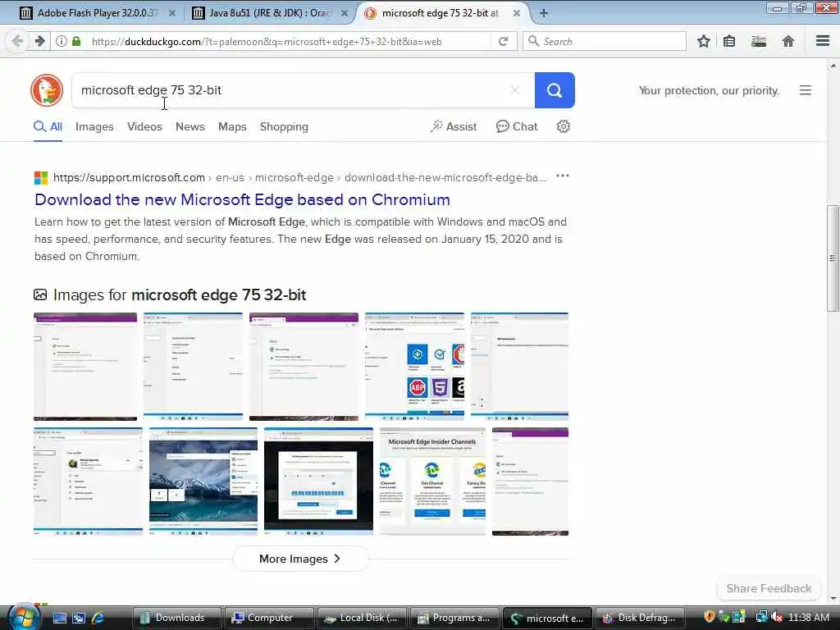This screenshot has width=840, height=630.
Task: Switch to Images search results
Action: pyautogui.click(x=94, y=126)
